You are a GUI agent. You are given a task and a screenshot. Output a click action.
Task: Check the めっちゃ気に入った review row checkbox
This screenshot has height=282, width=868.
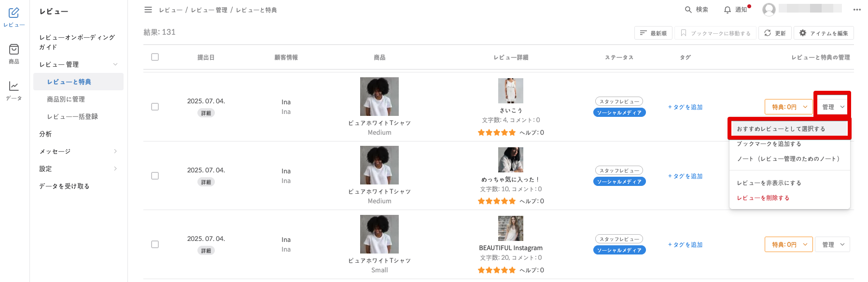tap(155, 176)
